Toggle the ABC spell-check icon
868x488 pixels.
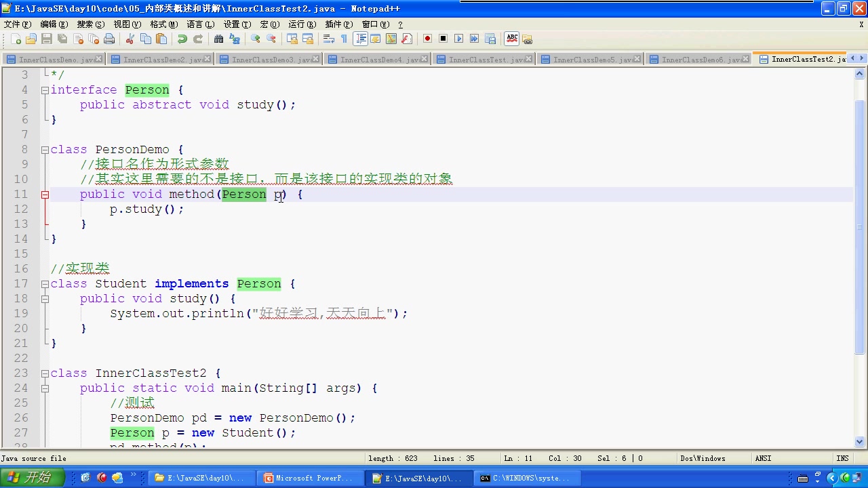coord(512,39)
